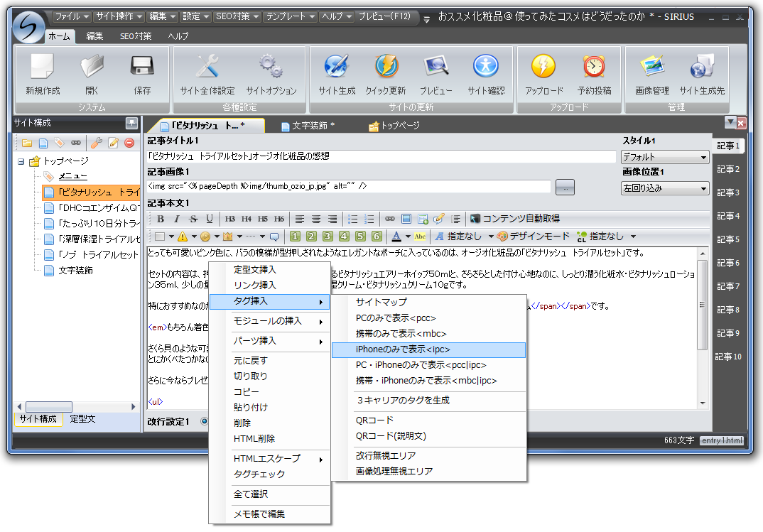763x532 pixels.
Task: Click the tag icon in site tree toolbar
Action: click(x=60, y=143)
